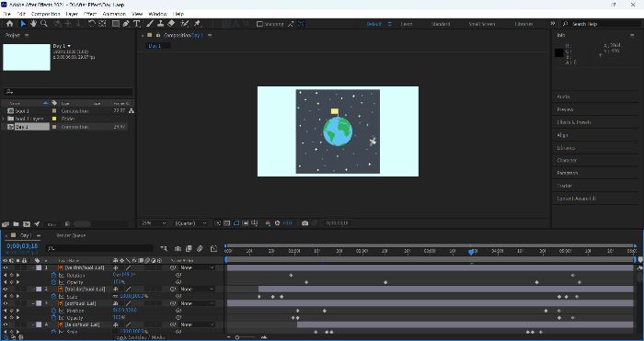
Task: Click the timeline current timecode 0;00;03;18
Action: pos(22,246)
